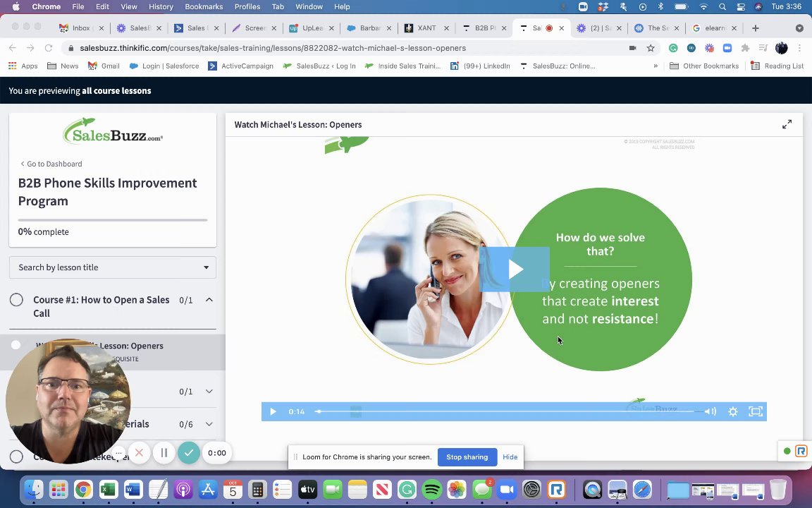Open the Login | Salesforce bookmark

(x=164, y=66)
